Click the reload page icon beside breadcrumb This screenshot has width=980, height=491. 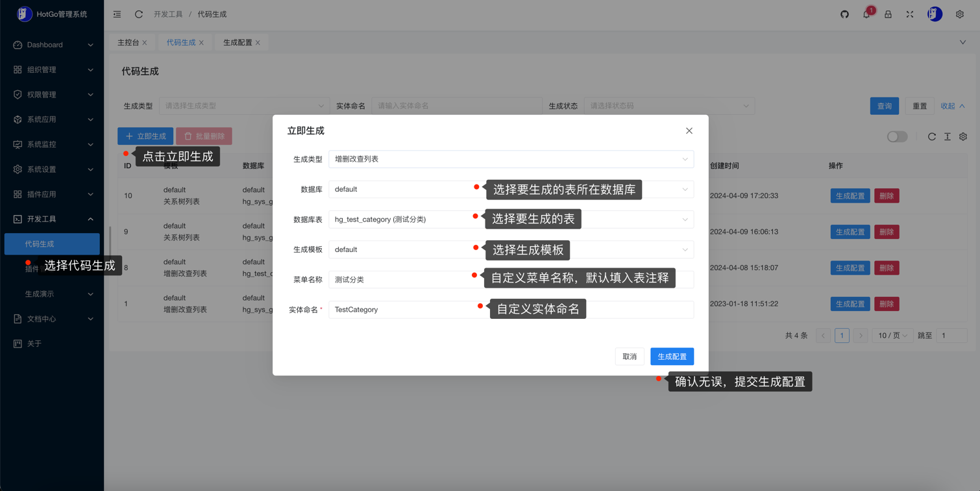coord(139,14)
